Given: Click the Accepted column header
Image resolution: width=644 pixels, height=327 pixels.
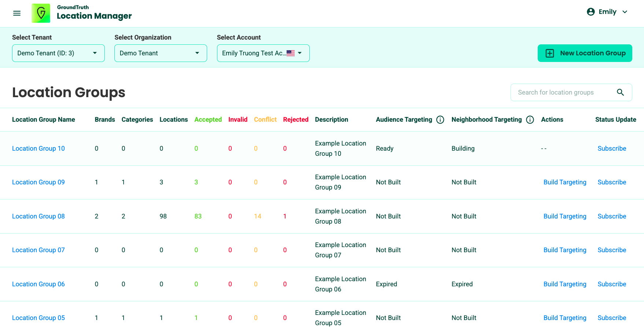Looking at the screenshot, I should tap(208, 120).
